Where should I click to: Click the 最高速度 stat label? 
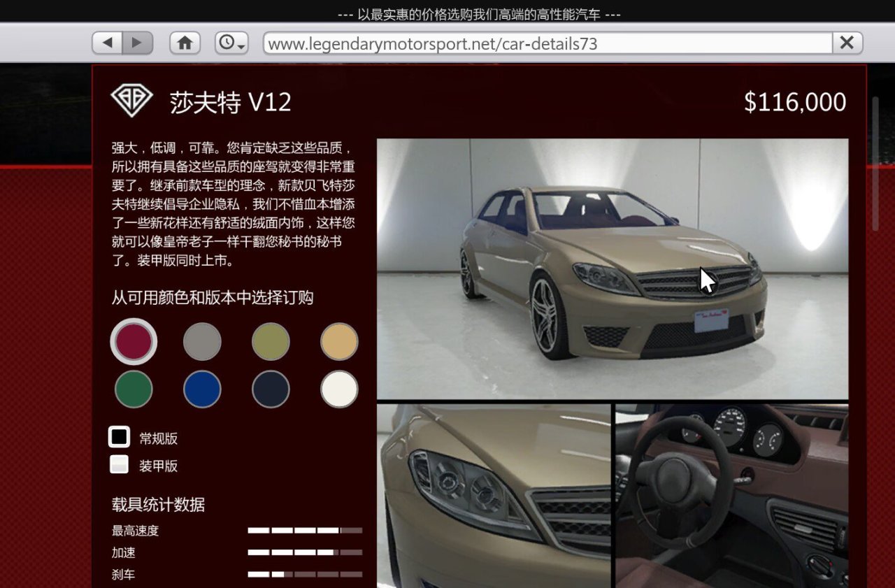point(135,531)
